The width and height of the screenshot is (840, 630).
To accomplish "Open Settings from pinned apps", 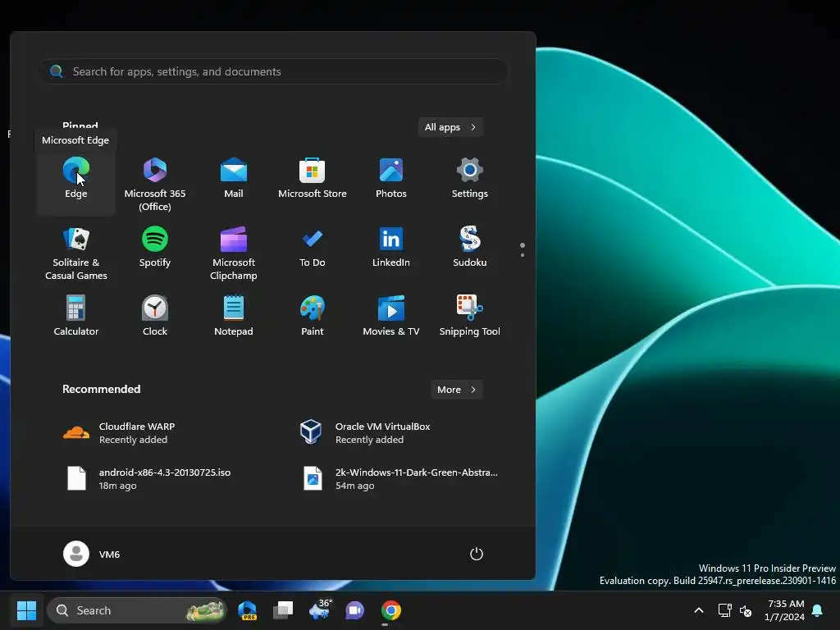I will [470, 179].
